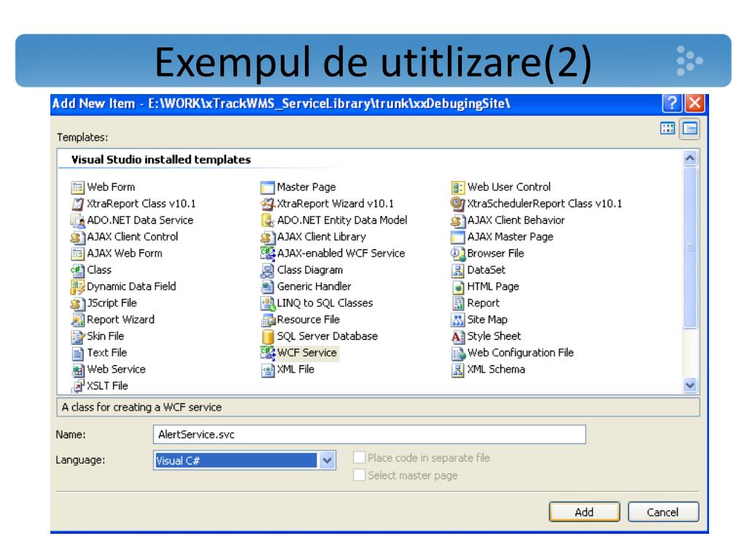Select the Web User Control icon

point(458,187)
